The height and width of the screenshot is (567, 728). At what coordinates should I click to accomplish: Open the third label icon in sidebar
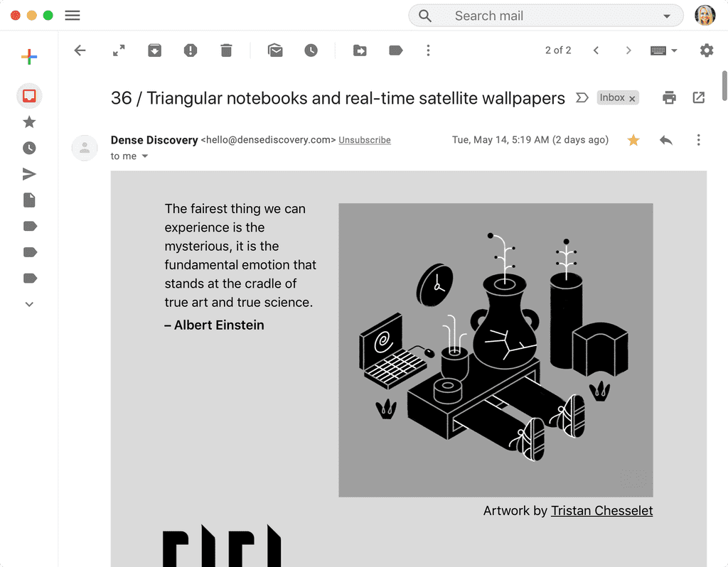pos(30,278)
